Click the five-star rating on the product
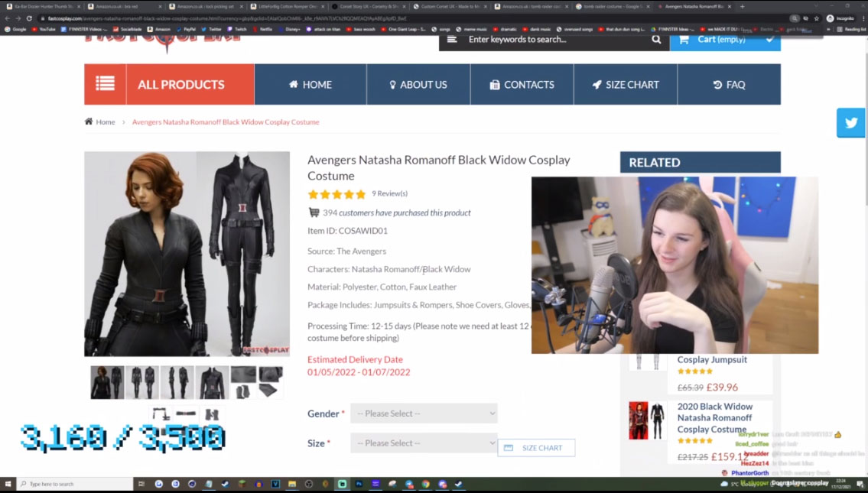This screenshot has width=868, height=493. (336, 194)
